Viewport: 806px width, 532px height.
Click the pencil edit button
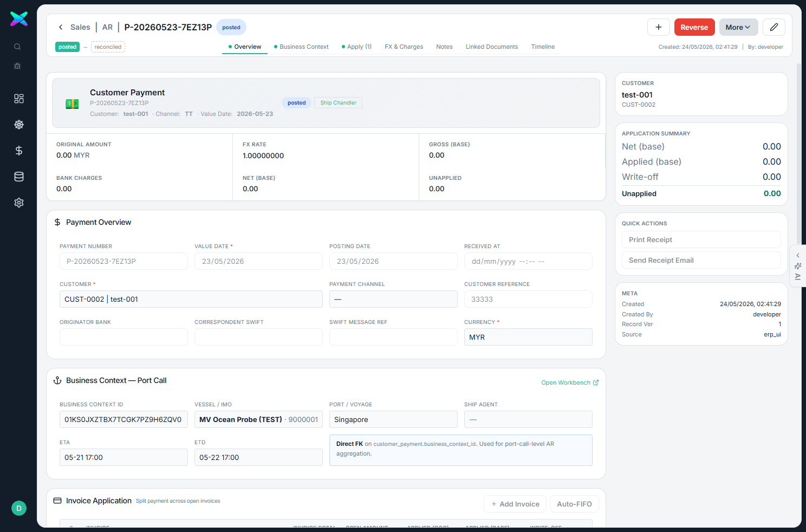click(x=774, y=27)
